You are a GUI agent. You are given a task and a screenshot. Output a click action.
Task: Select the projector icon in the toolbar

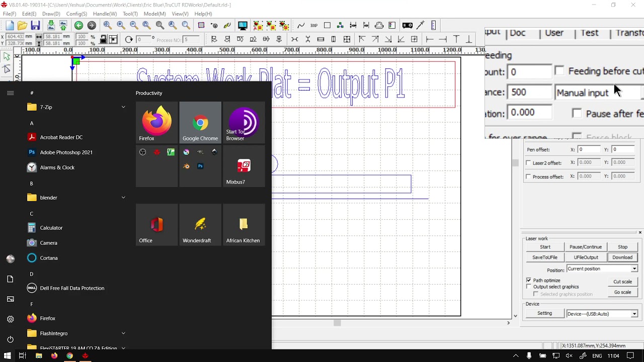(x=408, y=26)
